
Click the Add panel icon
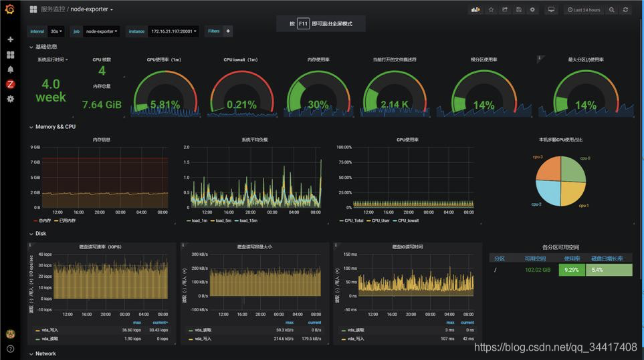tap(475, 9)
